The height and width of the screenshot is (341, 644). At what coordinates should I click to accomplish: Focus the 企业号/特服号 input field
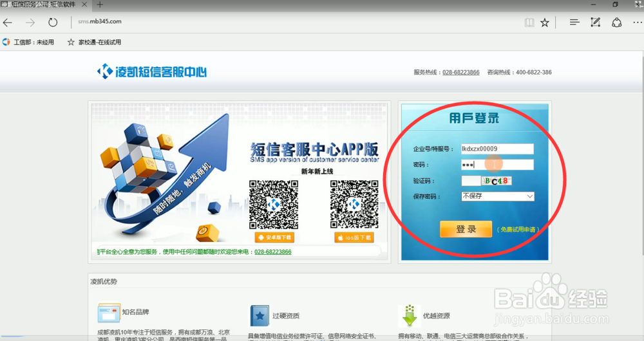pyautogui.click(x=497, y=149)
